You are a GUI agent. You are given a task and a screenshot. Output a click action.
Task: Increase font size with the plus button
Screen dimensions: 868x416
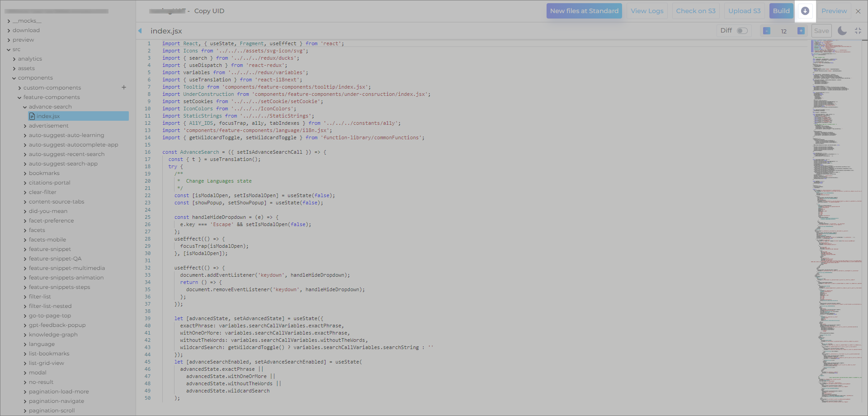click(x=801, y=31)
